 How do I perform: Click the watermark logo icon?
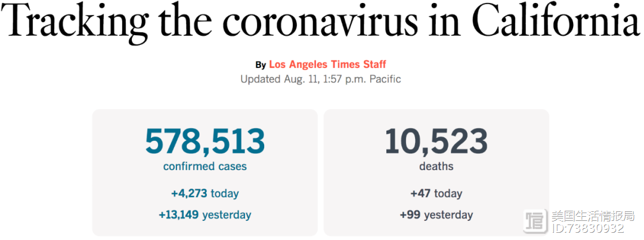click(535, 221)
